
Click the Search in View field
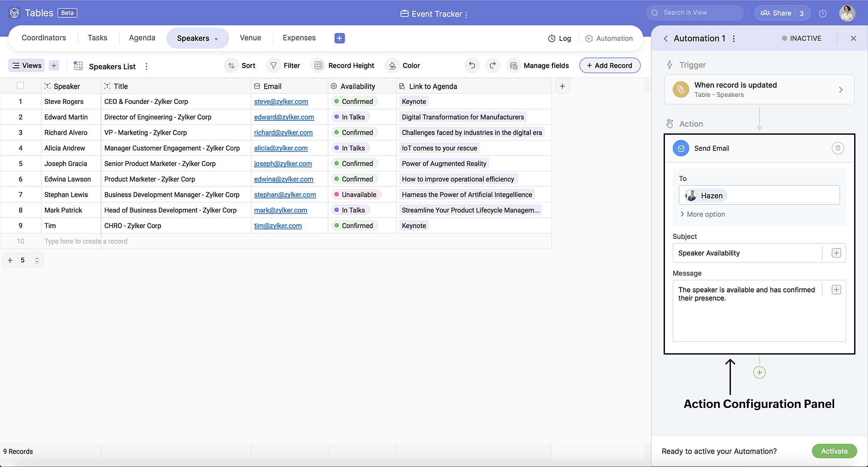tap(699, 13)
